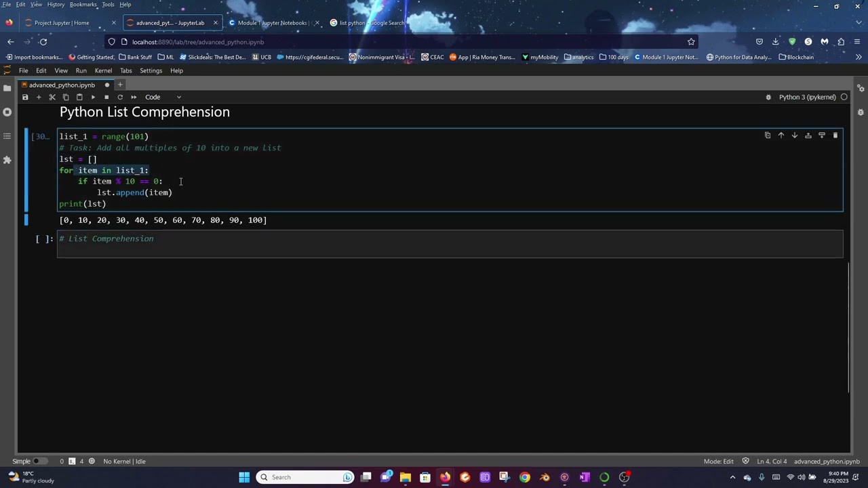868x488 pixels.
Task: Run the selected cell with the play icon
Action: click(93, 97)
